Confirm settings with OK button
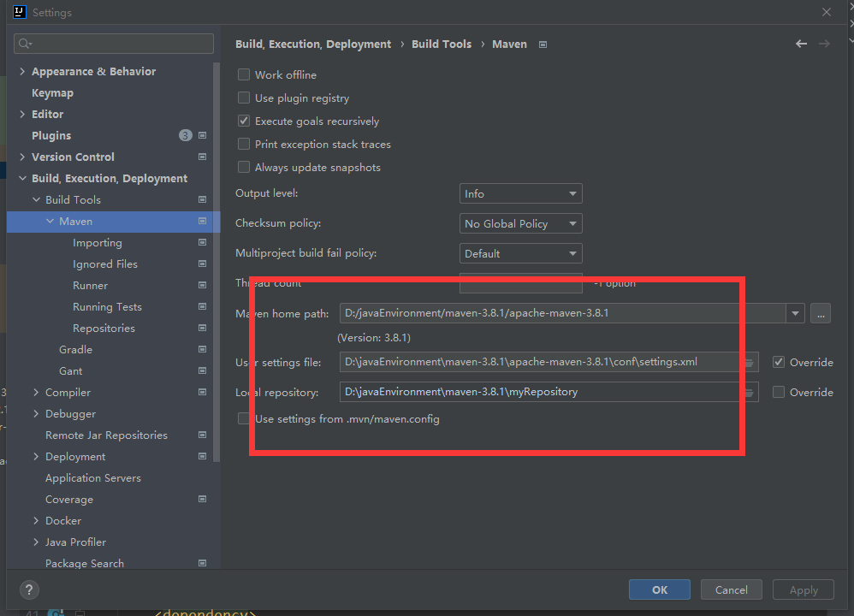Image resolution: width=854 pixels, height=616 pixels. (x=660, y=589)
